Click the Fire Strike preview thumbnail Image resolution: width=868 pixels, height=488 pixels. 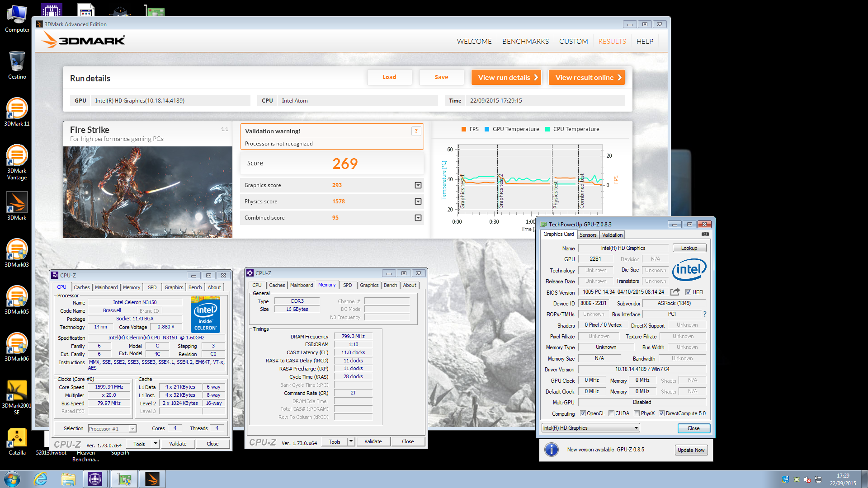click(x=148, y=192)
